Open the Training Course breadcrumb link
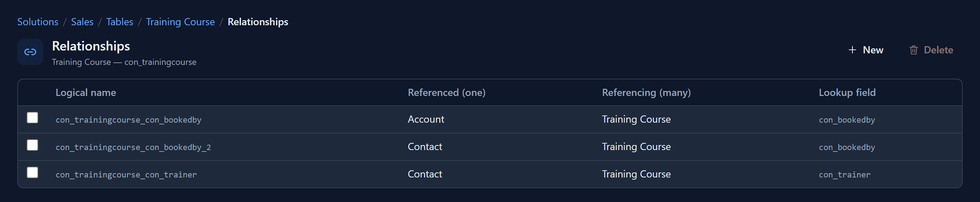Image resolution: width=980 pixels, height=202 pixels. pyautogui.click(x=180, y=22)
